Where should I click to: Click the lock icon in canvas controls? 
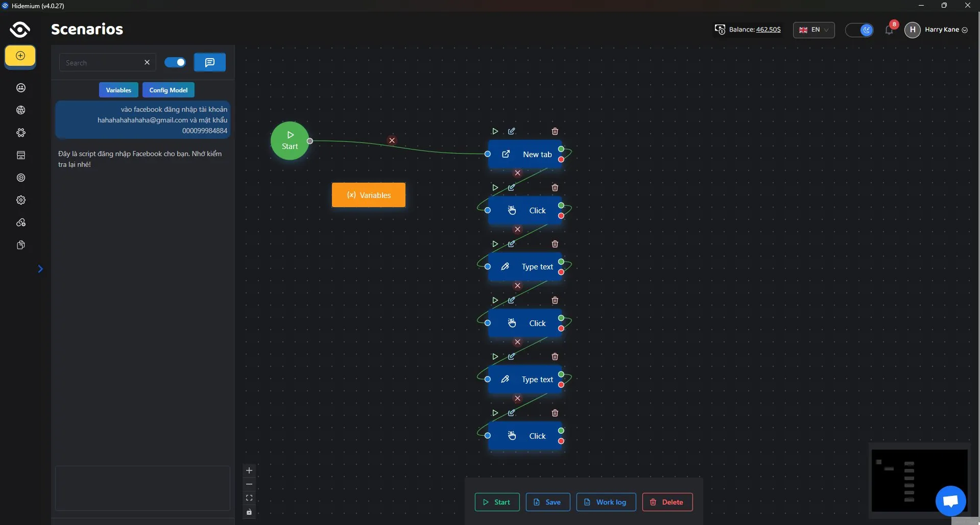click(x=249, y=512)
